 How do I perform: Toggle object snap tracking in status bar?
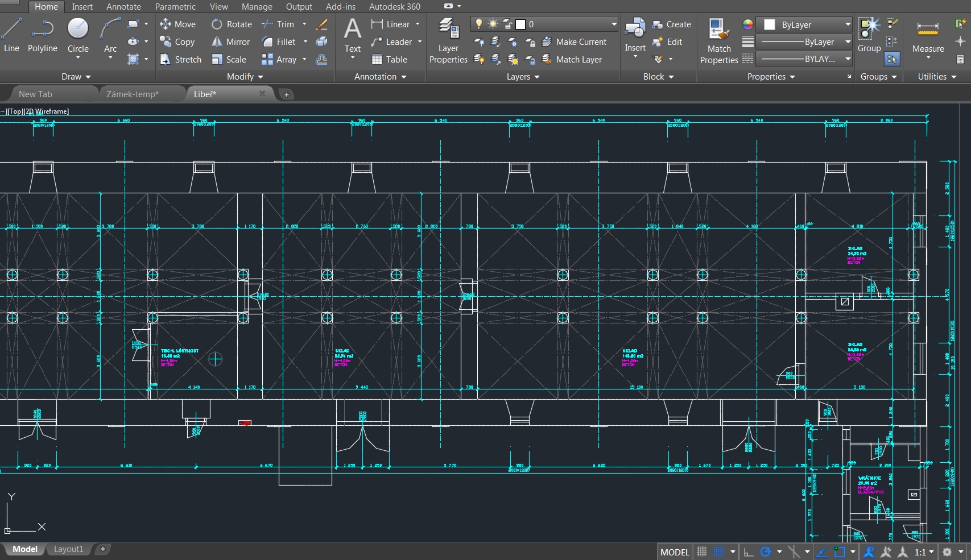coord(822,551)
